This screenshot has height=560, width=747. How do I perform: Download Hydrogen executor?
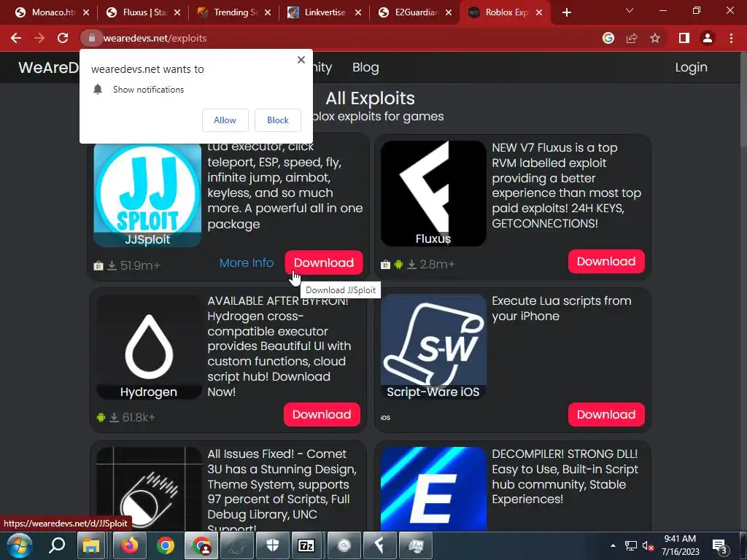[x=322, y=414]
